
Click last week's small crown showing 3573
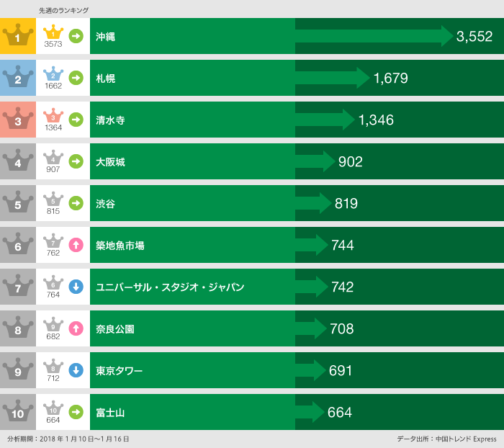tap(53, 33)
